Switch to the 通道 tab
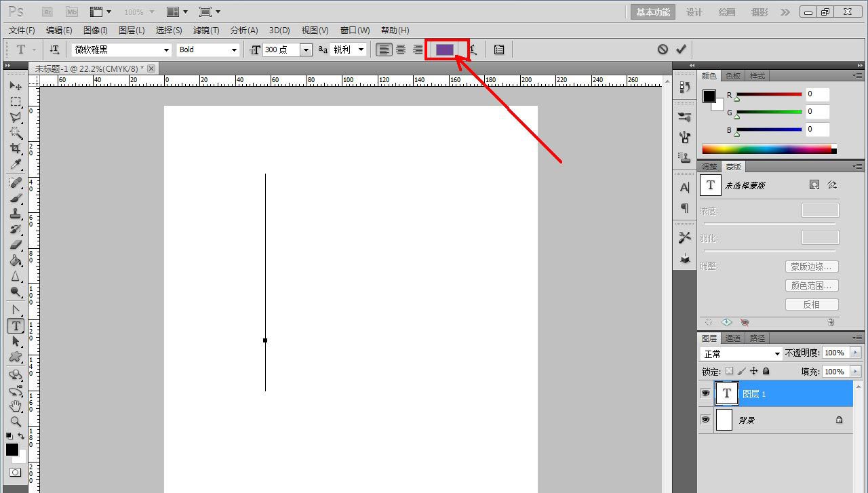 pyautogui.click(x=733, y=338)
